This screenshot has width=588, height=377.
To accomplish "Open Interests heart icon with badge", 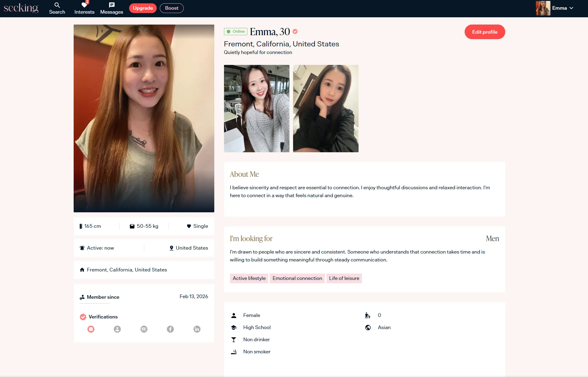I will (84, 5).
